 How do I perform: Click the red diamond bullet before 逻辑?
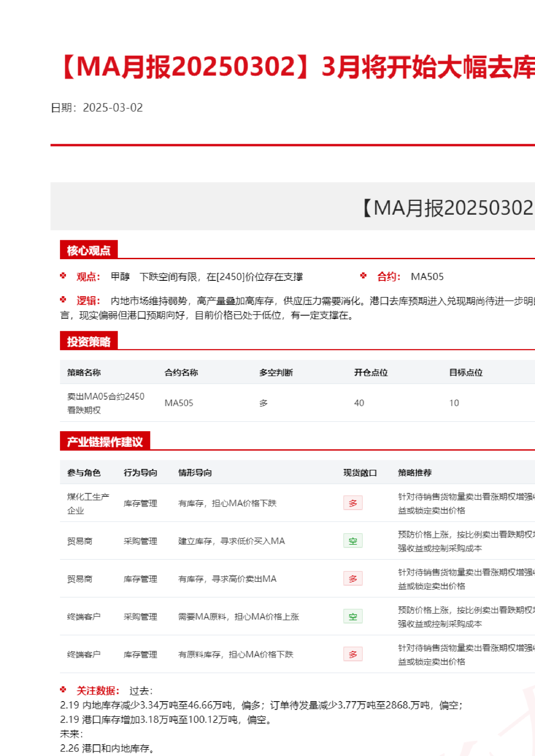pyautogui.click(x=63, y=300)
